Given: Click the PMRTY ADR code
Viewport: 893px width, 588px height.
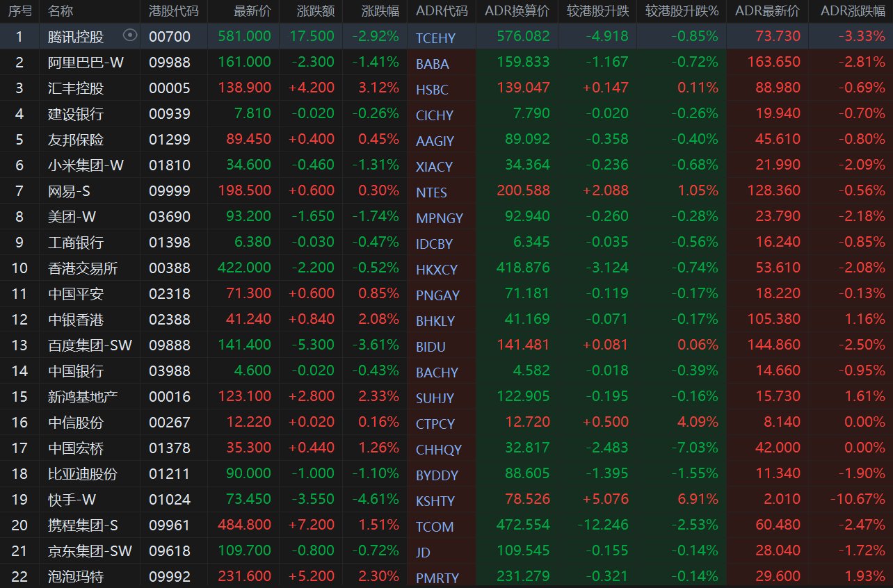Looking at the screenshot, I should click(437, 578).
